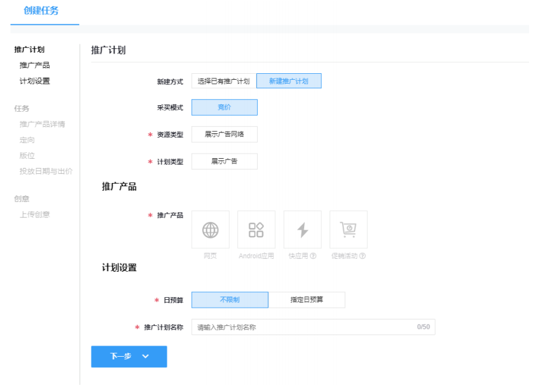Select the Android应用 product icon

(x=256, y=229)
